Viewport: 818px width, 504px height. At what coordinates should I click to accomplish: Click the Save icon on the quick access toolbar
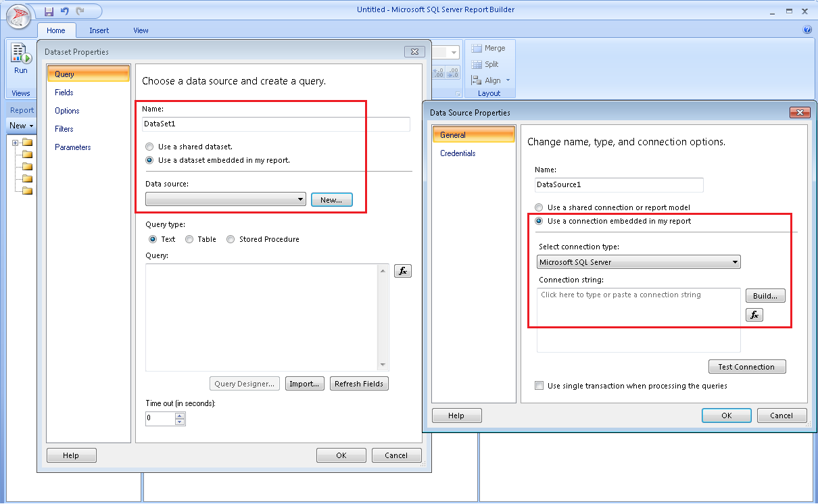(48, 11)
